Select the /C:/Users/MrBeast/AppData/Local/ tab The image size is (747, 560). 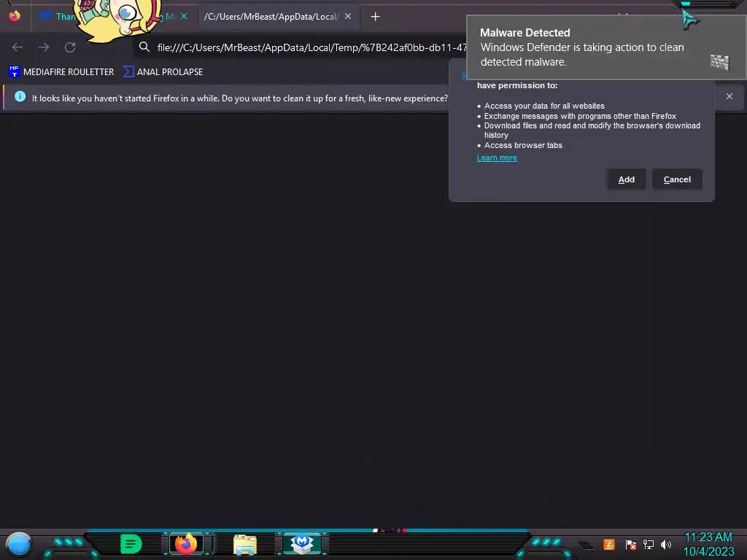pos(271,17)
